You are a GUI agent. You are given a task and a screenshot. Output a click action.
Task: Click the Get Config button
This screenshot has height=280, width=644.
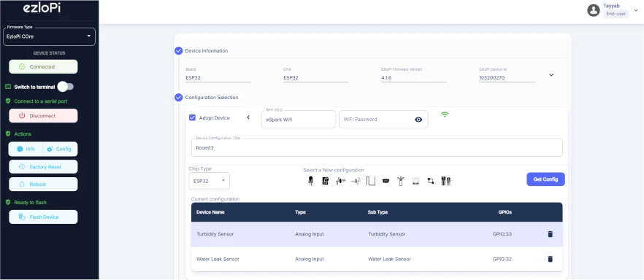coord(545,179)
